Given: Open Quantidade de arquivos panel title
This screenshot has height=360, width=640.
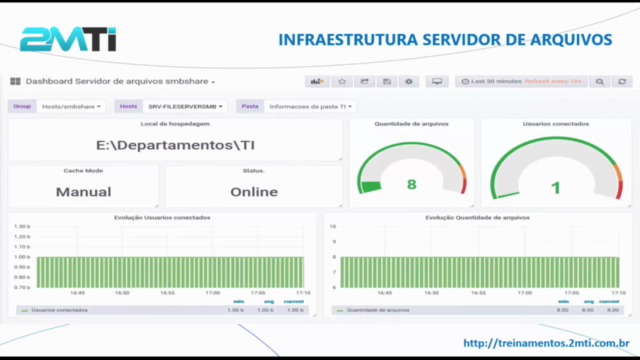Looking at the screenshot, I should [411, 124].
